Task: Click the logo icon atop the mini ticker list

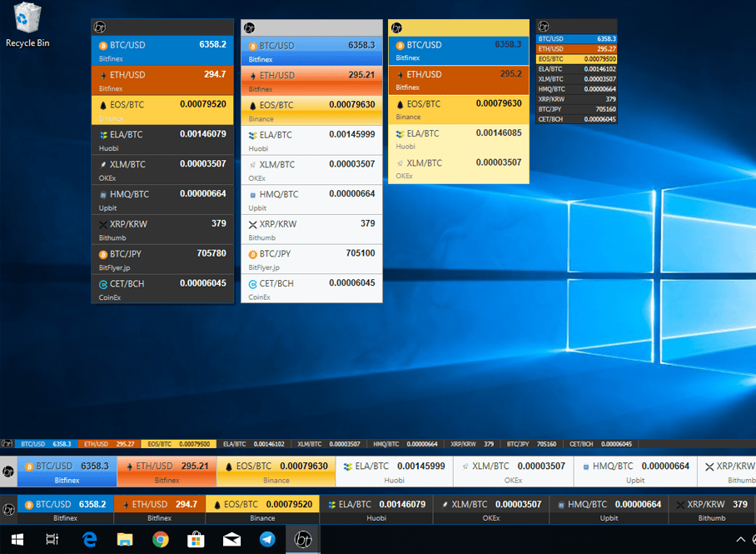Action: 544,27
